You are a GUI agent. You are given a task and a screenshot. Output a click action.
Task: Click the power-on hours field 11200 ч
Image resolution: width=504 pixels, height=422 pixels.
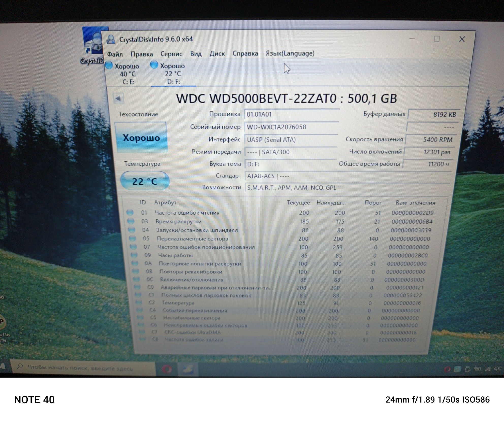[428, 164]
